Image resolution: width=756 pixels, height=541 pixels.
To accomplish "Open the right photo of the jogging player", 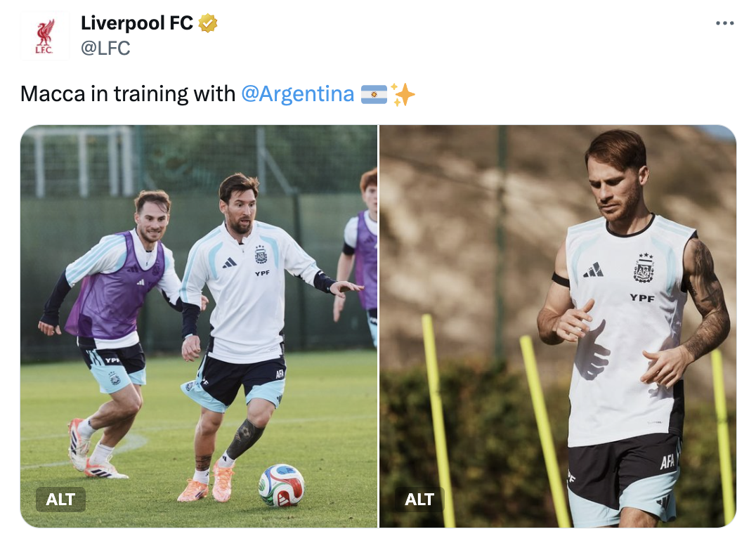I will (558, 326).
